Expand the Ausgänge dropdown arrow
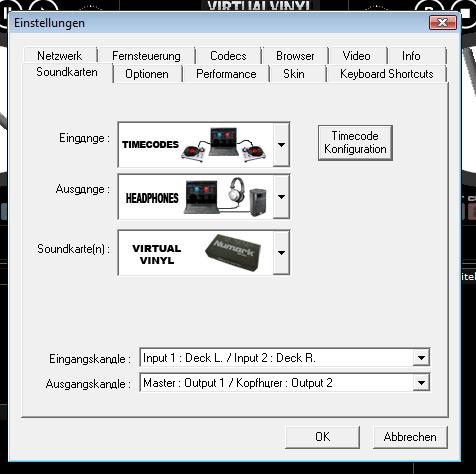This screenshot has height=474, width=476. pos(281,197)
